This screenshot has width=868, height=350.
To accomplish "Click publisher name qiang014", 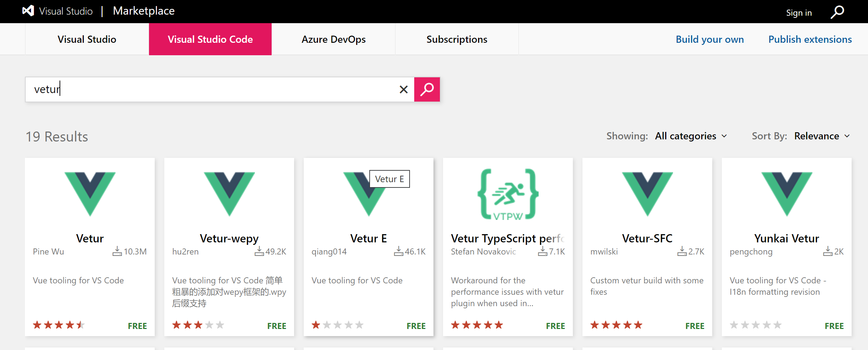I will point(329,252).
